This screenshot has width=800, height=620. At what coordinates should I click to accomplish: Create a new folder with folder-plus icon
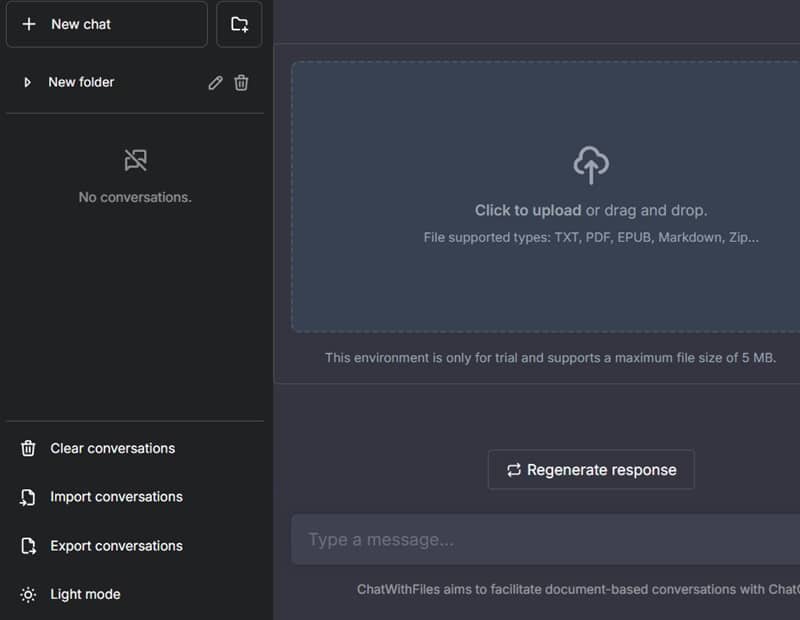point(239,24)
